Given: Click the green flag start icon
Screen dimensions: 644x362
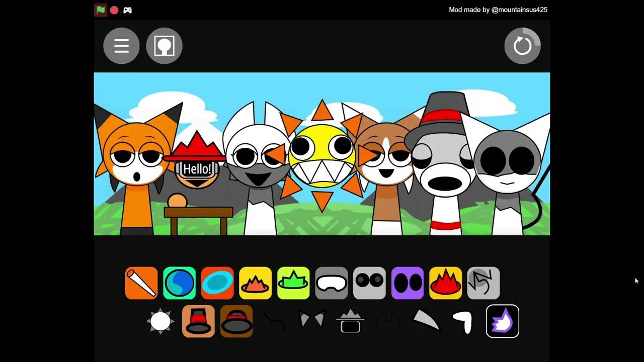Looking at the screenshot, I should tap(101, 10).
